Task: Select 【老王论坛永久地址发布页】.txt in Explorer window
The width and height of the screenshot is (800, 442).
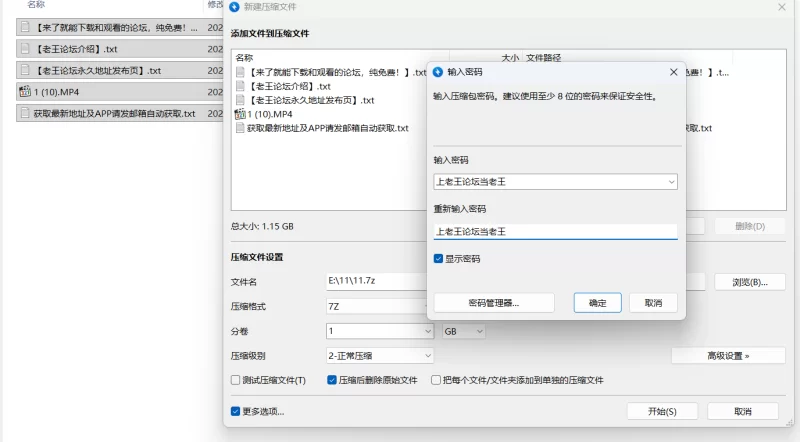Action: click(x=120, y=70)
